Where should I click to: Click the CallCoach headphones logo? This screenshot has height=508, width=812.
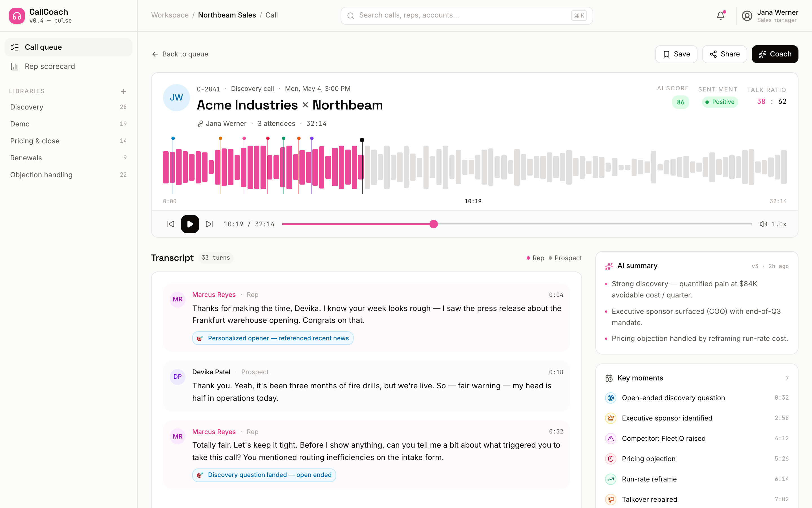(17, 16)
